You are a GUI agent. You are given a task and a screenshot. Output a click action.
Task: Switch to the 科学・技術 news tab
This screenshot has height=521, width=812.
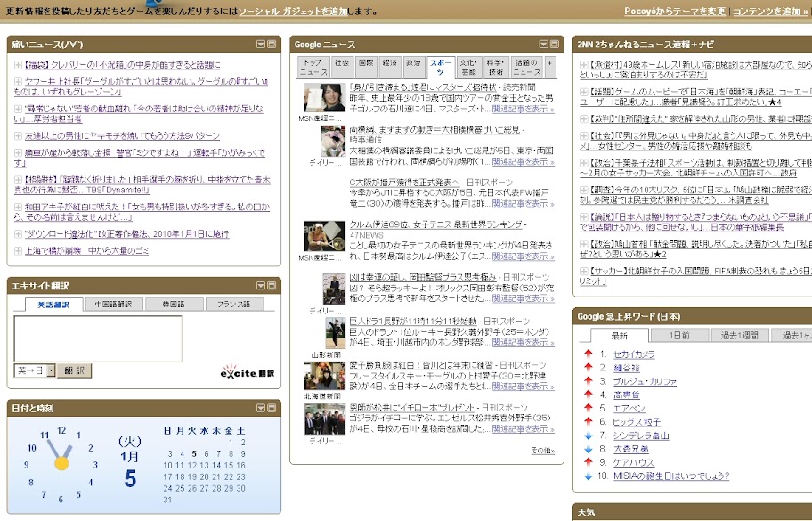tap(496, 68)
